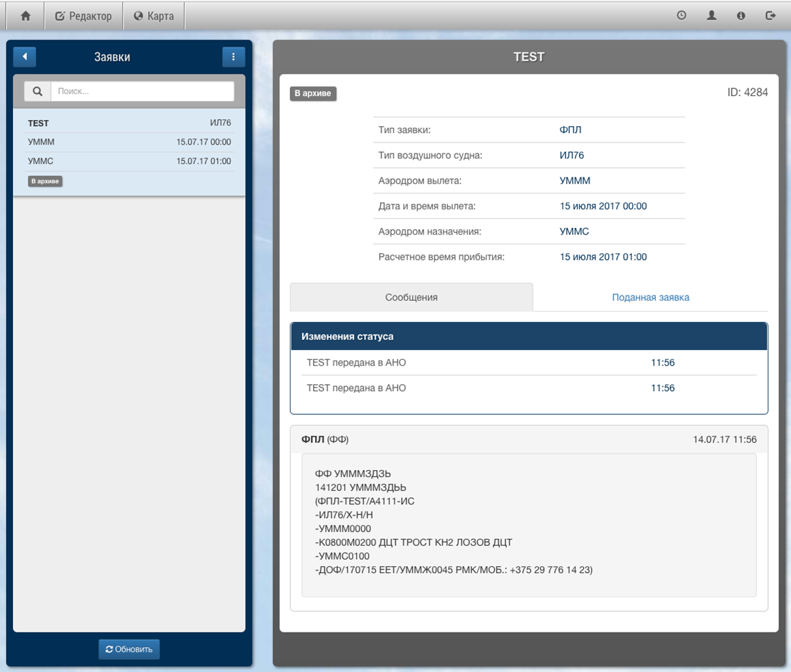Open the user profile icon

(x=711, y=16)
